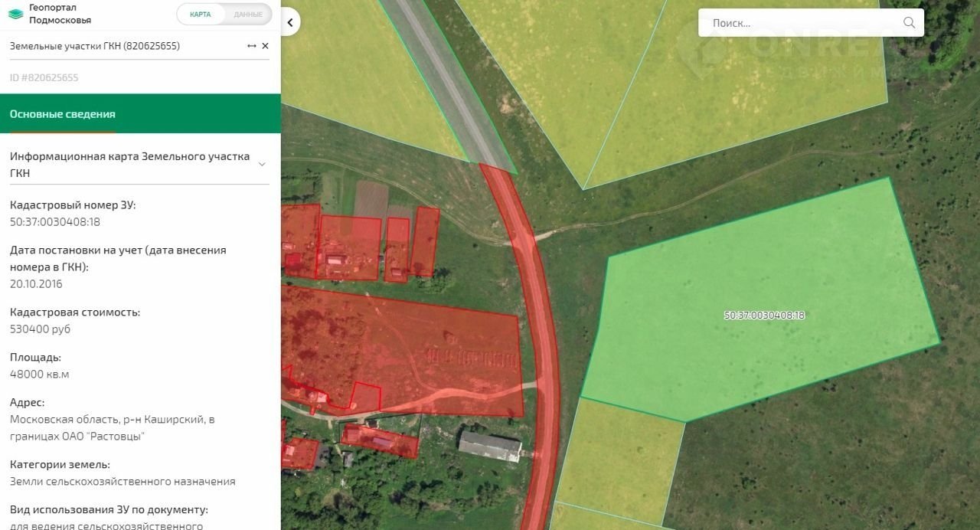Close the Земельные участки ГКН panel
Image resolution: width=980 pixels, height=530 pixels.
(265, 46)
